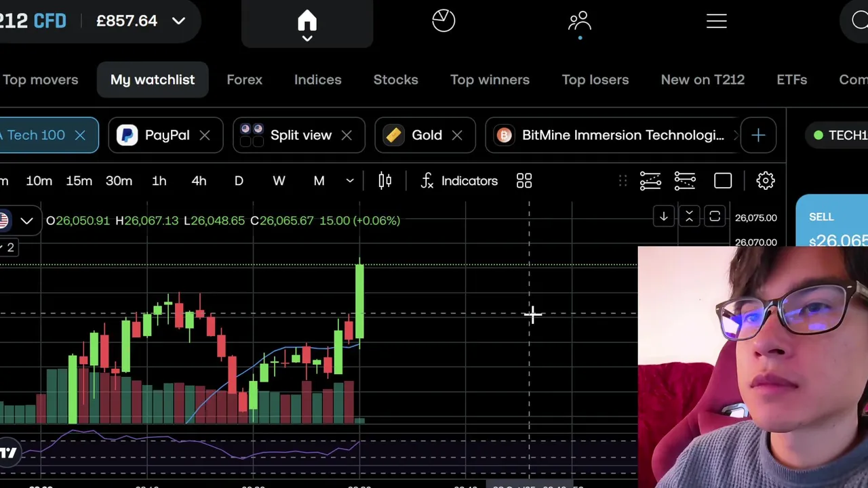This screenshot has width=868, height=488.
Task: Select the weekly W interval
Action: tap(279, 181)
